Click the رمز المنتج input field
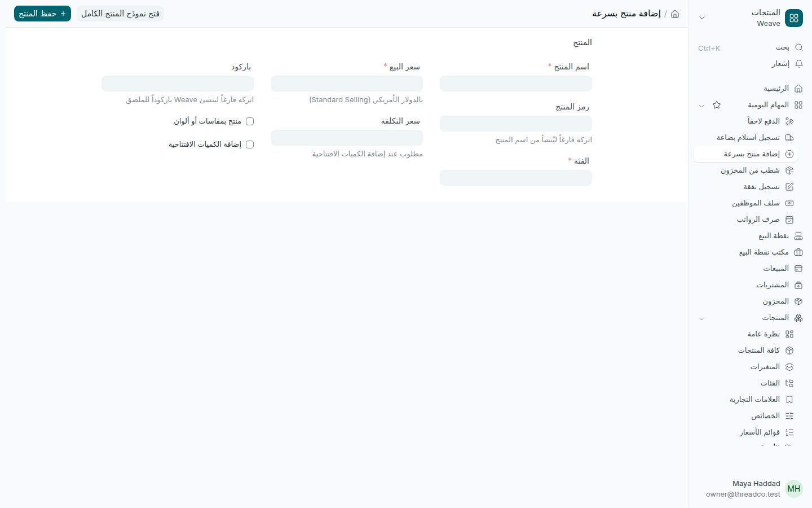This screenshot has width=812, height=508. coord(516,124)
